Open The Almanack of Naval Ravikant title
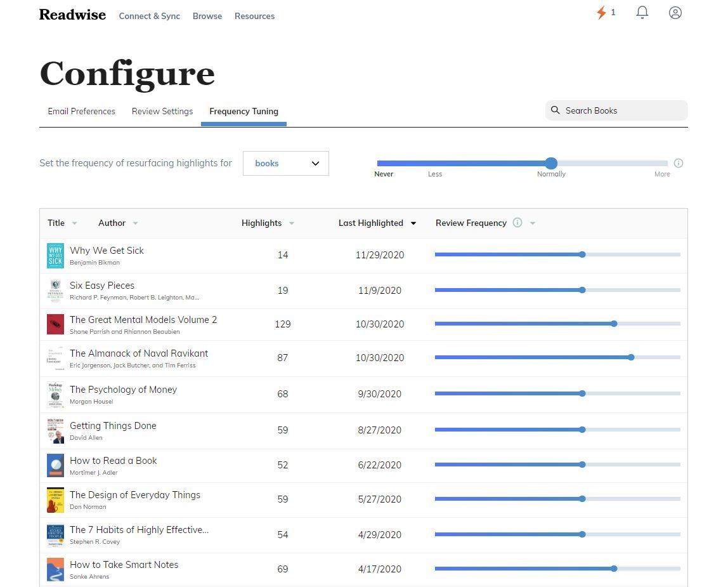Viewport: 728px width, 587px height. coord(139,353)
